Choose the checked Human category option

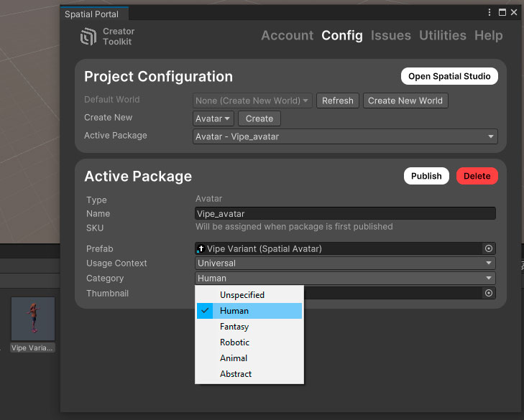click(249, 311)
